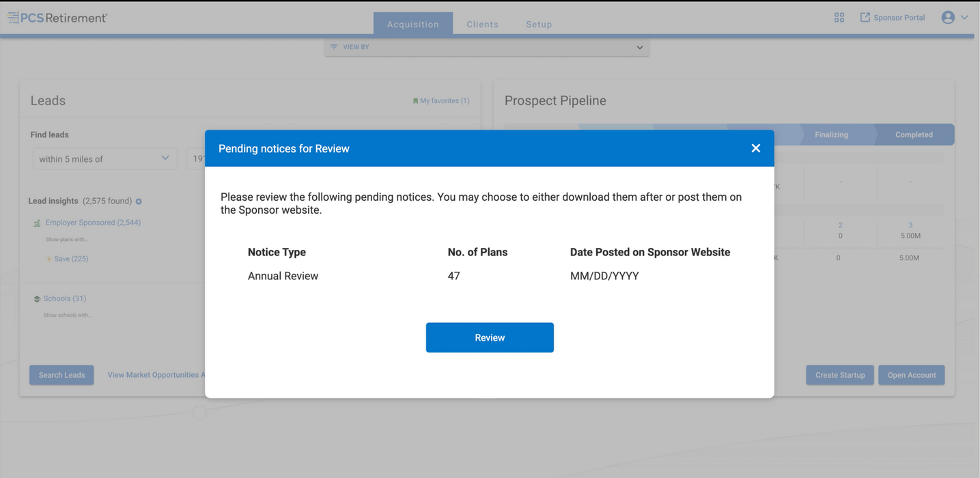
Task: Select the Completed pipeline stage
Action: point(914,135)
